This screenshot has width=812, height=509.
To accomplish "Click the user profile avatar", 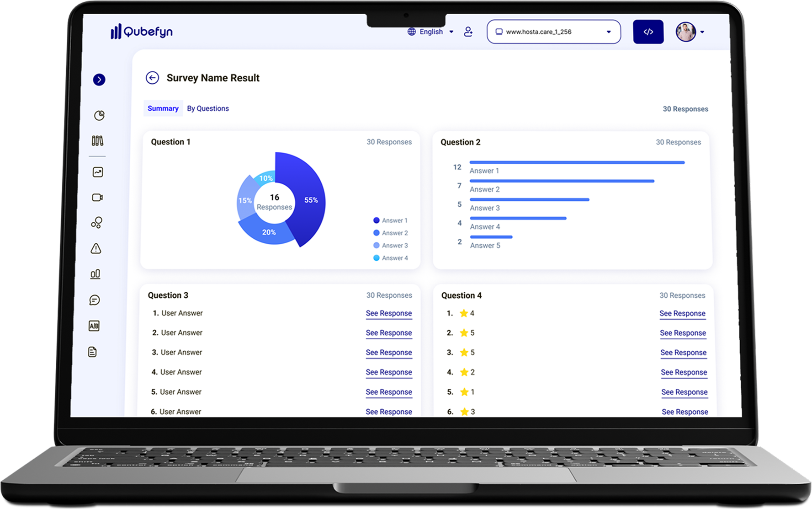I will click(686, 32).
